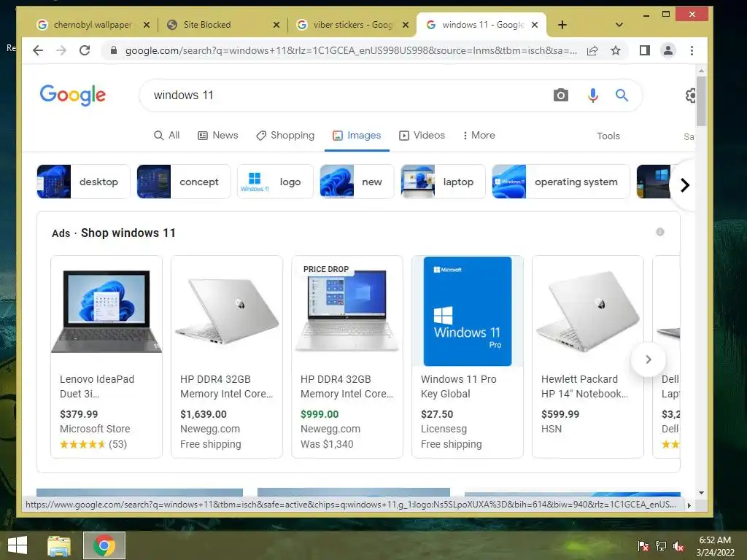
Task: Open a new tab with the plus button
Action: coord(562,25)
